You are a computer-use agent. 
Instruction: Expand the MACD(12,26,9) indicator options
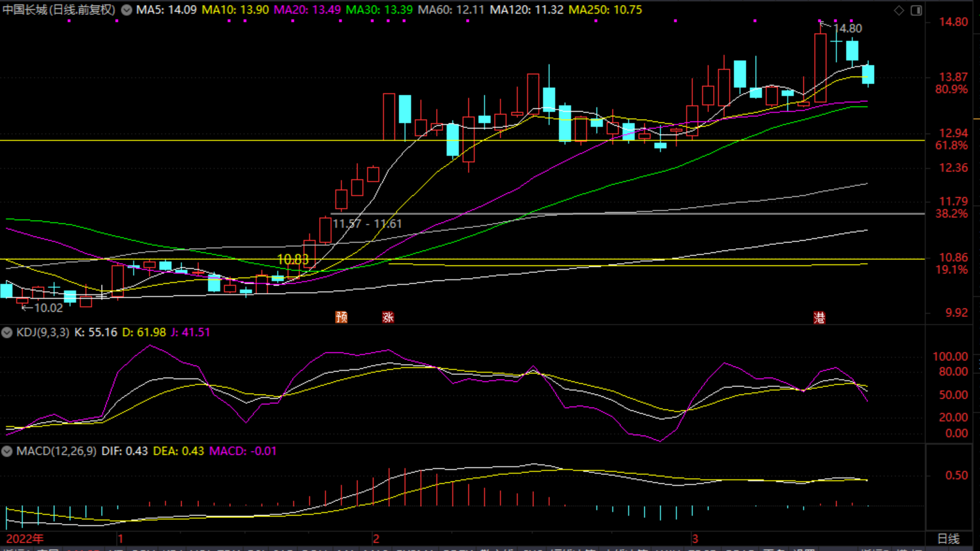click(x=7, y=451)
